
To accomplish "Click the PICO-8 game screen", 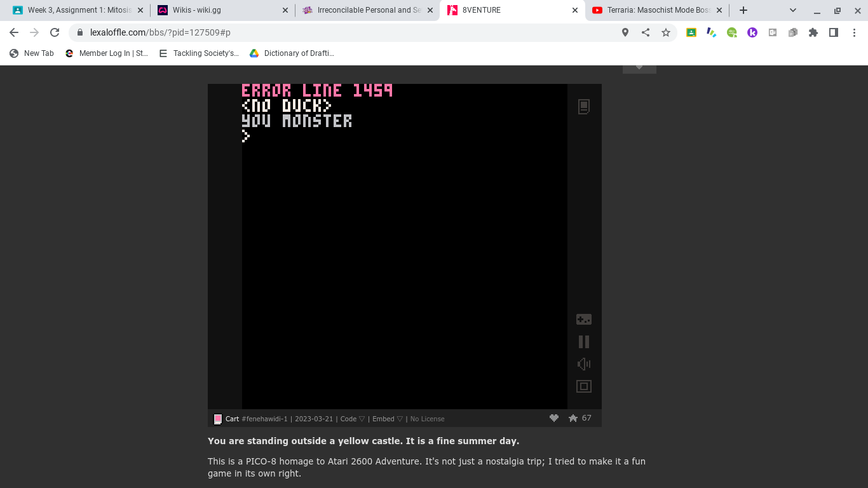I will point(404,247).
